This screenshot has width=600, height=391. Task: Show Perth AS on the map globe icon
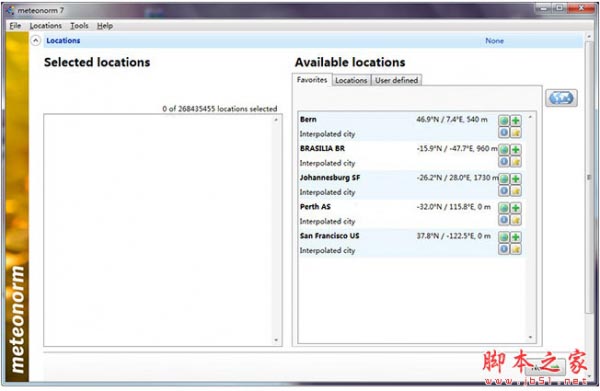[504, 208]
